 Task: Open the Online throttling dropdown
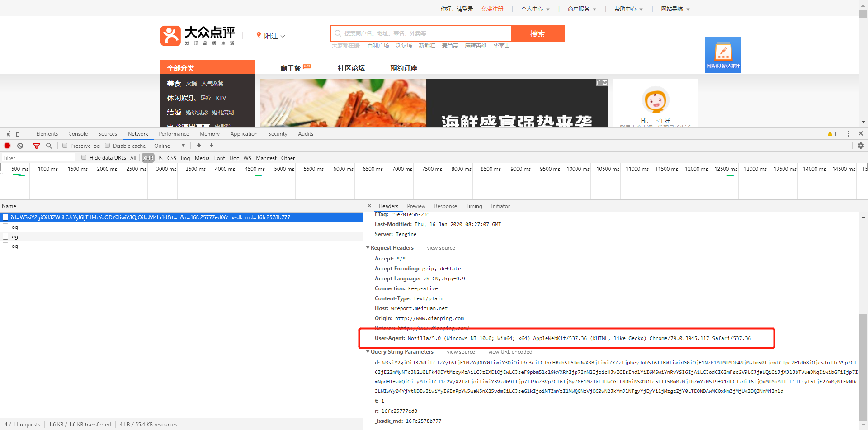[x=170, y=146]
